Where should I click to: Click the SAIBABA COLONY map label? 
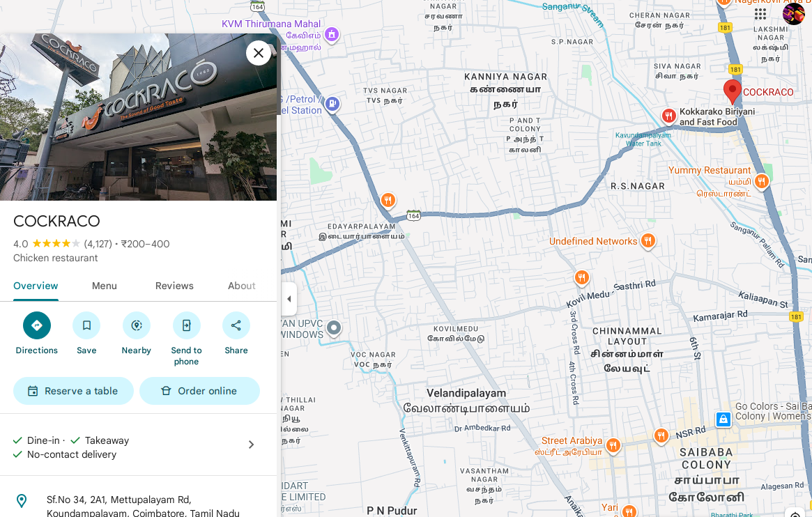(x=706, y=458)
